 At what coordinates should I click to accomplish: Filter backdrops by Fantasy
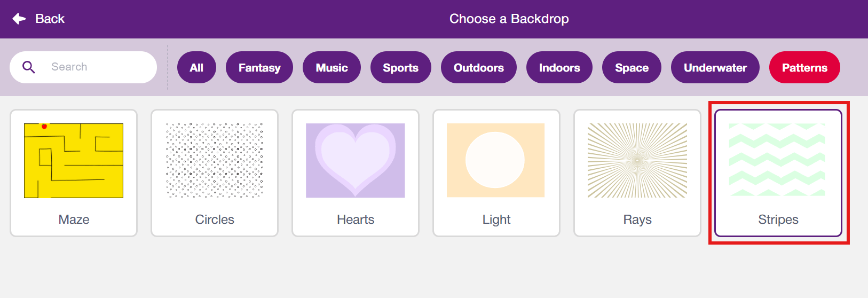tap(259, 68)
